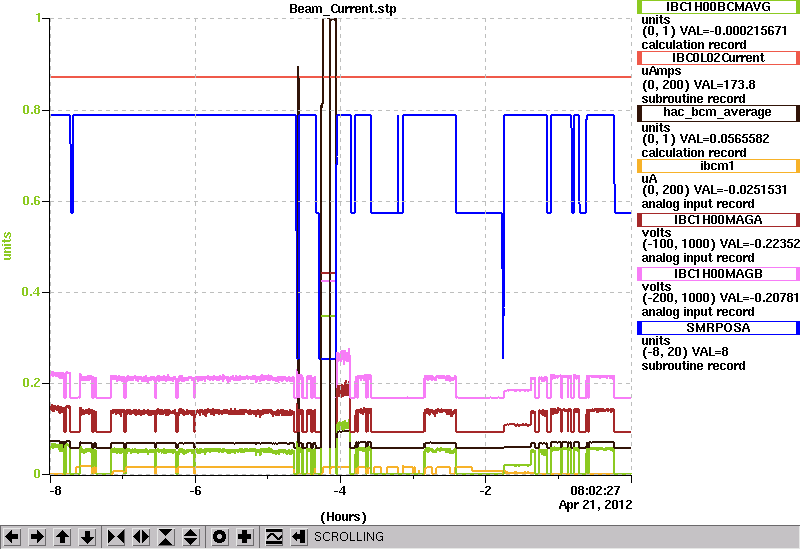This screenshot has width=800, height=549.
Task: Shift the plot up using the up arrow
Action: click(62, 537)
